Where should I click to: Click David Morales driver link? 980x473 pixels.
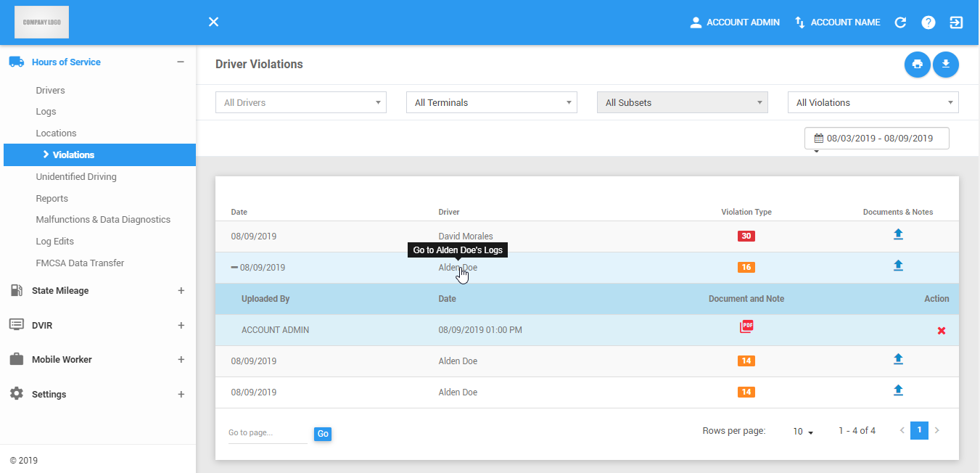466,236
